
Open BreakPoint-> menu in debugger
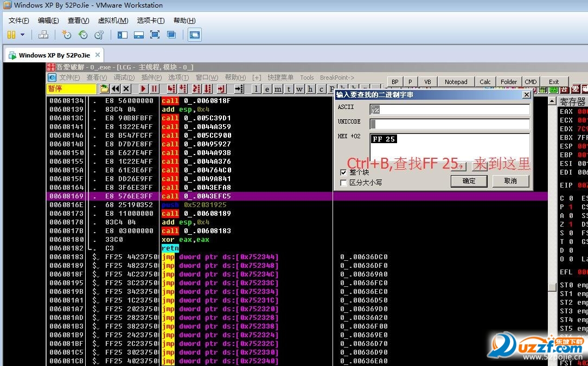(x=337, y=78)
